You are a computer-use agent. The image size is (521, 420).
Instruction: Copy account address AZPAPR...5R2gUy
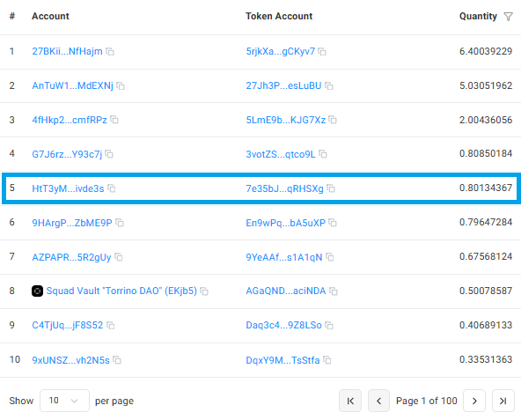coord(118,257)
